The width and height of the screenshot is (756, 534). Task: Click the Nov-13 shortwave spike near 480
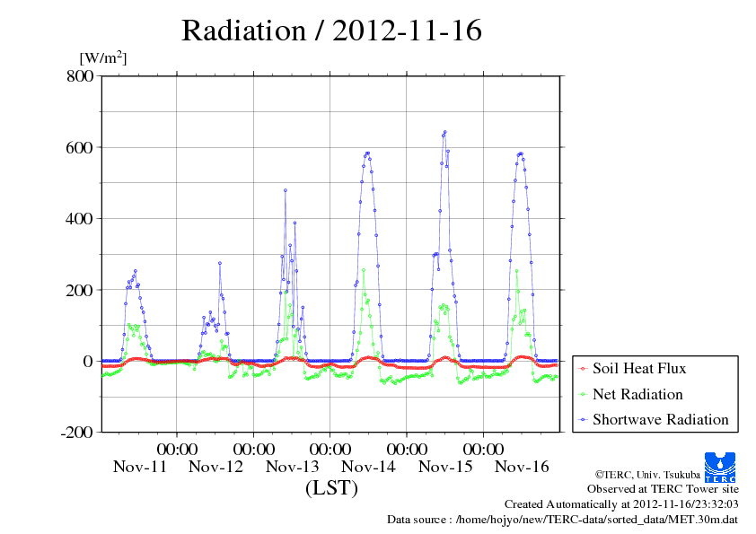point(286,190)
